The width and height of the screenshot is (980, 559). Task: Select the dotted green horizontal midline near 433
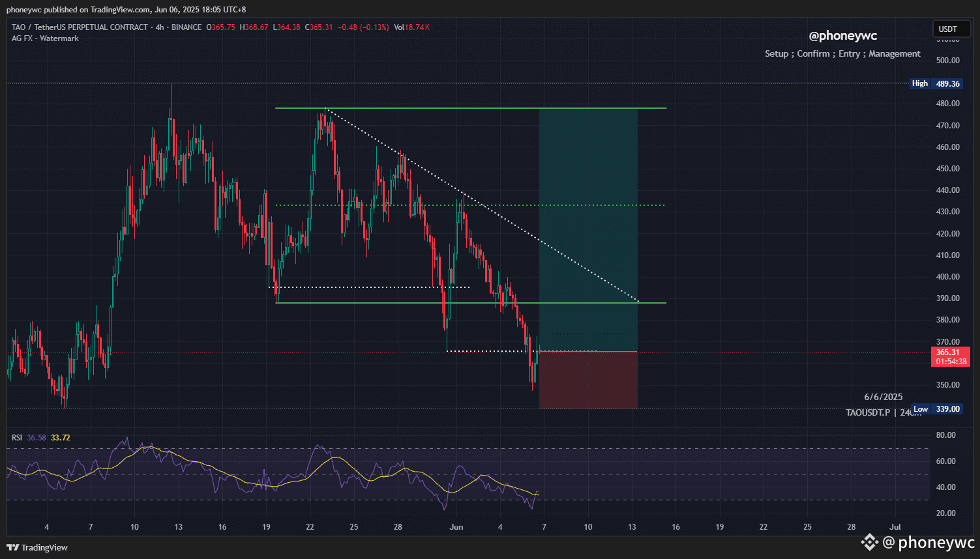[x=470, y=205]
